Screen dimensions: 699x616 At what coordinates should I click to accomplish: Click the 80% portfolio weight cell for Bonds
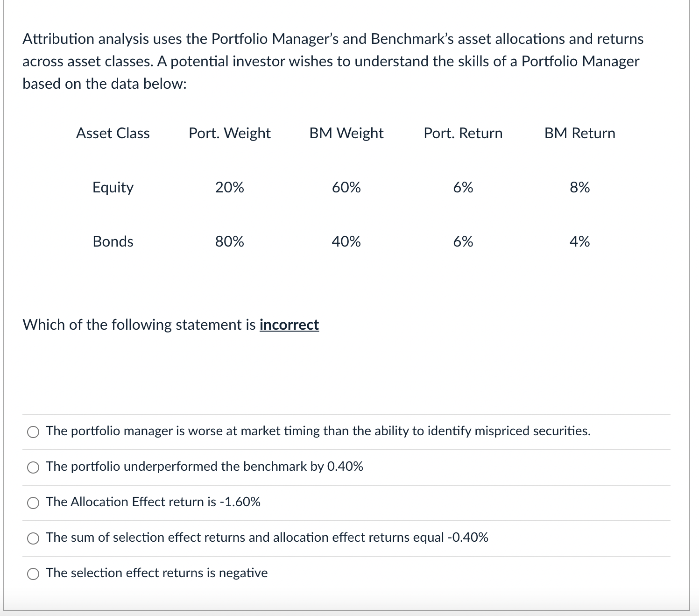(229, 241)
